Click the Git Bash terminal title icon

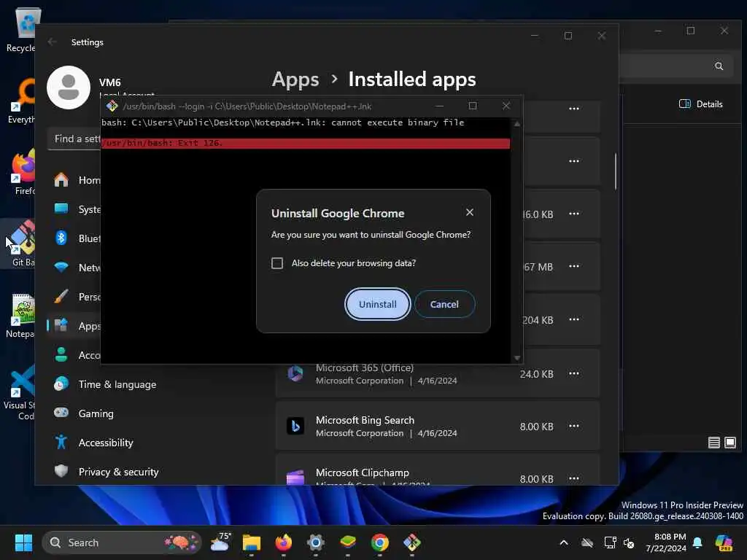(x=112, y=106)
